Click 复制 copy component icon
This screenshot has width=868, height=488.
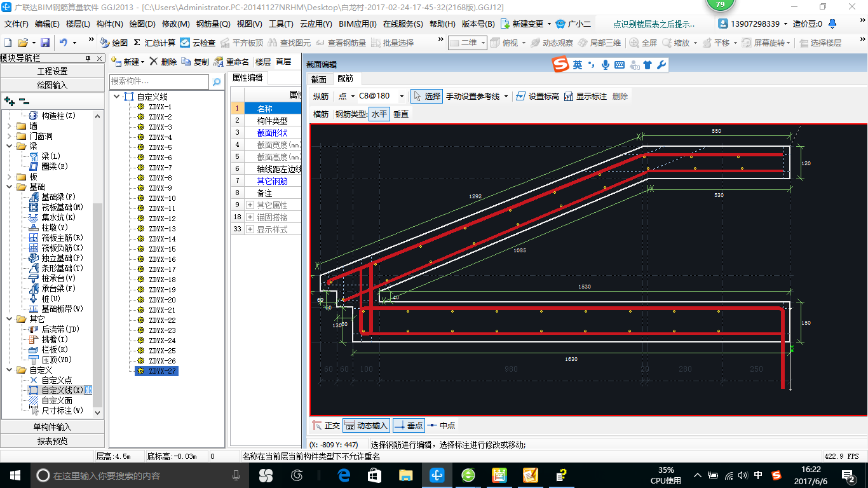click(x=195, y=62)
